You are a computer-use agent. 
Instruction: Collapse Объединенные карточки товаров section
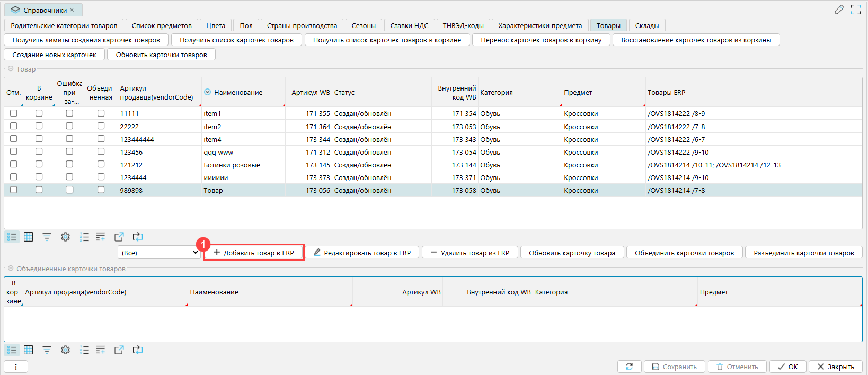(x=11, y=269)
